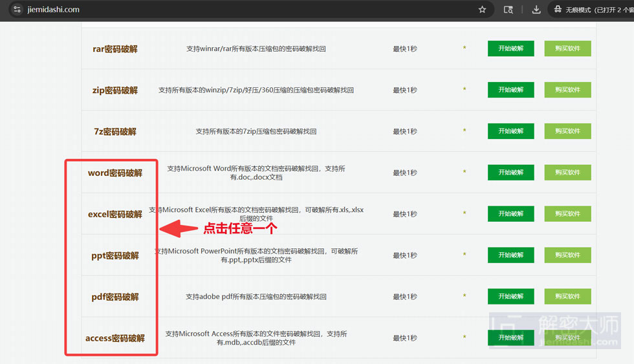The height and width of the screenshot is (364, 634).
Task: Click the star rating in the rar row
Action: (x=465, y=48)
